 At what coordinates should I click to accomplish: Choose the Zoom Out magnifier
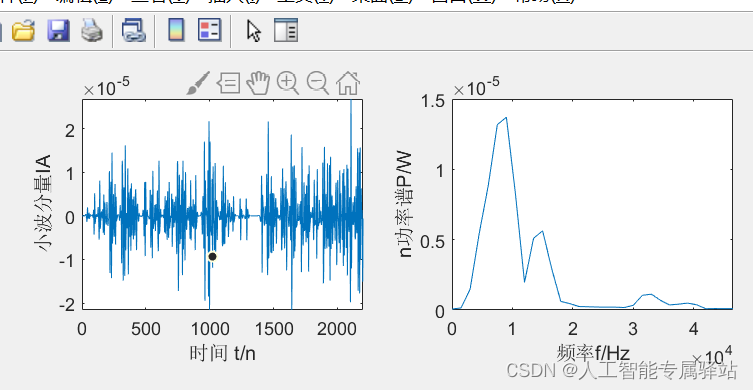[318, 84]
